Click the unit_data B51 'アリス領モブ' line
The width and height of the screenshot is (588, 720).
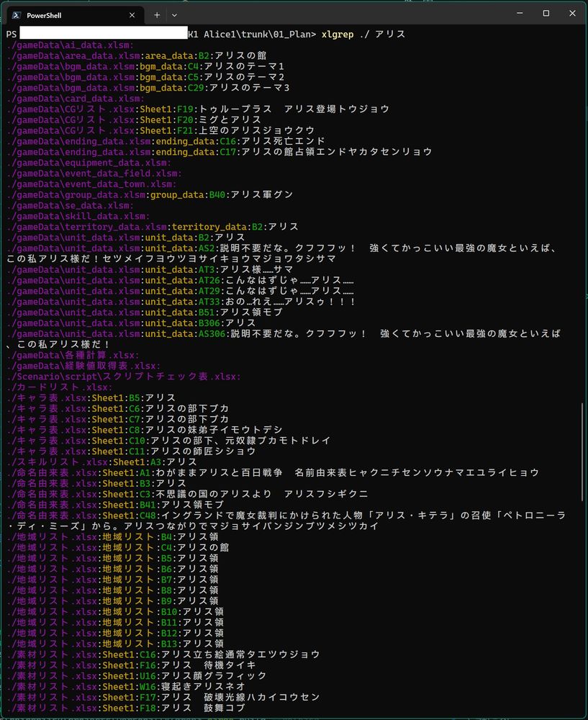coord(145,312)
